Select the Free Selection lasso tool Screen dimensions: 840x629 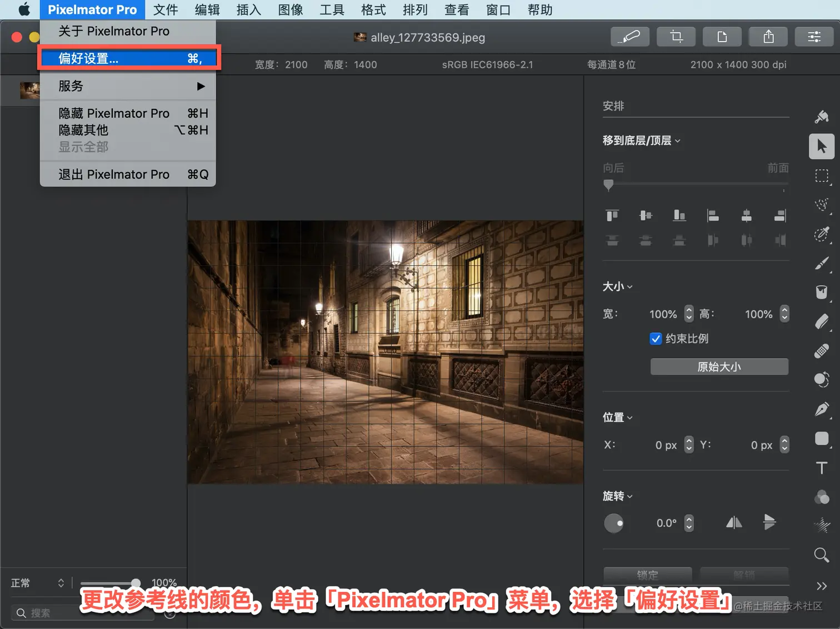tap(822, 205)
